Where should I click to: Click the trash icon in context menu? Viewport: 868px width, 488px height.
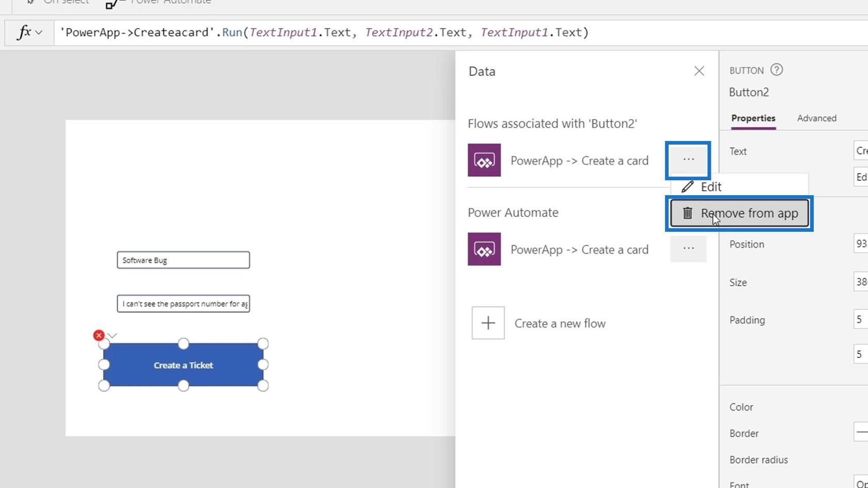pos(687,213)
